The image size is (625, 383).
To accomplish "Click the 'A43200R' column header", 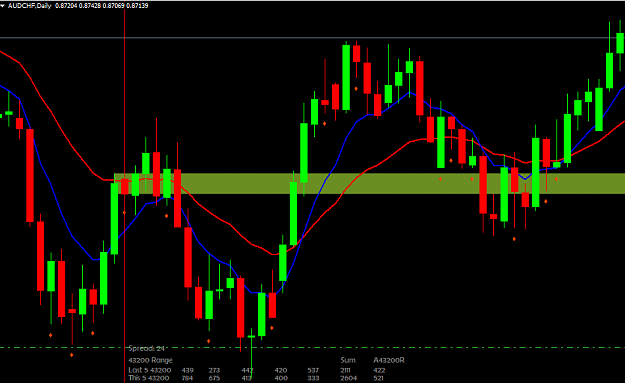I will [389, 360].
